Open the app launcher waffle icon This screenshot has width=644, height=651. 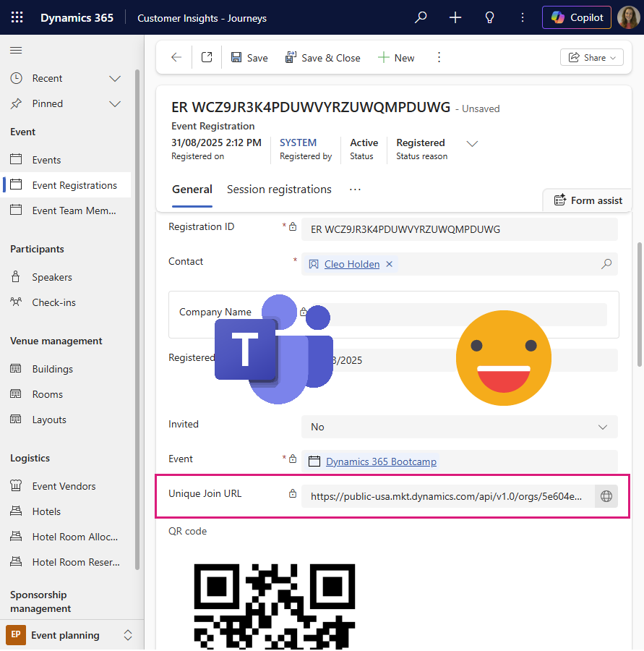17,17
